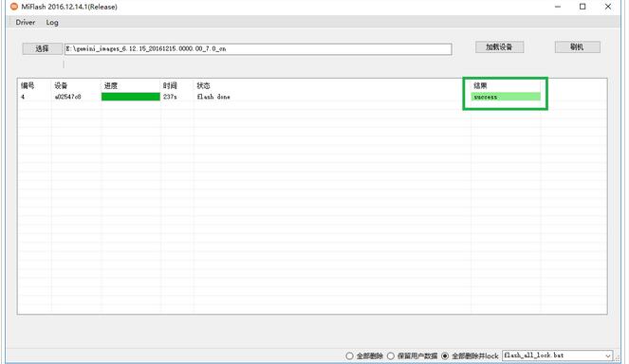Select the 全部删除 radio button
The image size is (629, 364).
point(349,356)
